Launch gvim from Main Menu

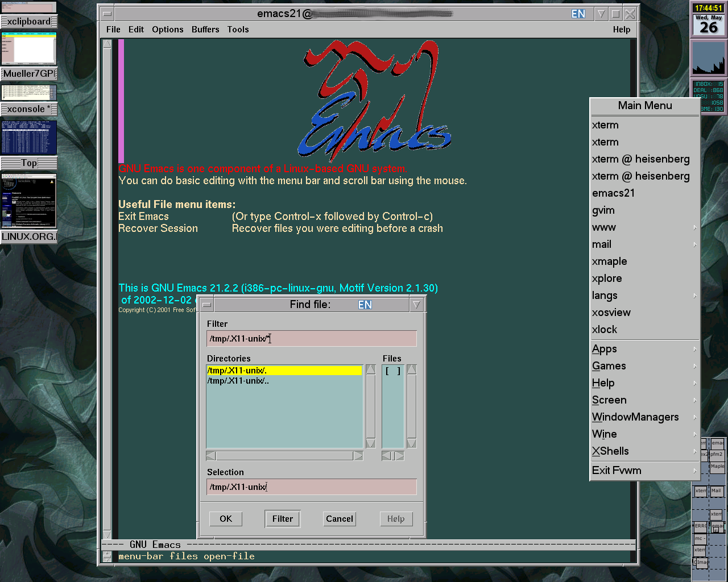pyautogui.click(x=644, y=210)
